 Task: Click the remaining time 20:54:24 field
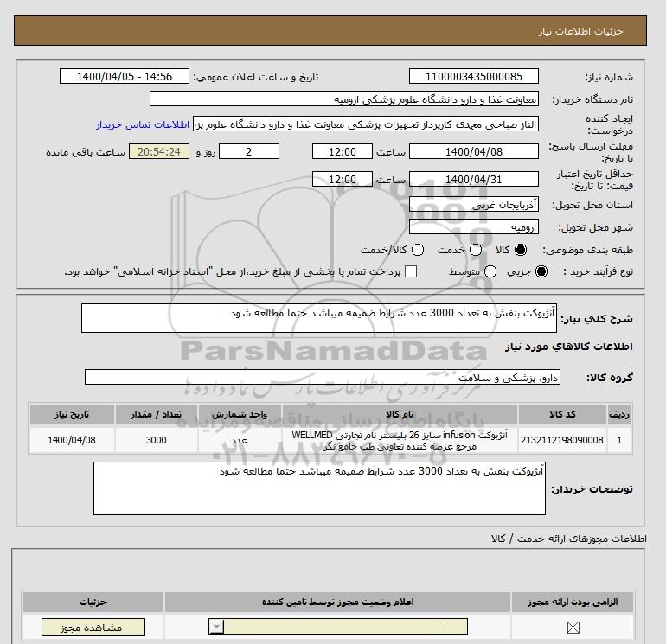click(x=158, y=152)
